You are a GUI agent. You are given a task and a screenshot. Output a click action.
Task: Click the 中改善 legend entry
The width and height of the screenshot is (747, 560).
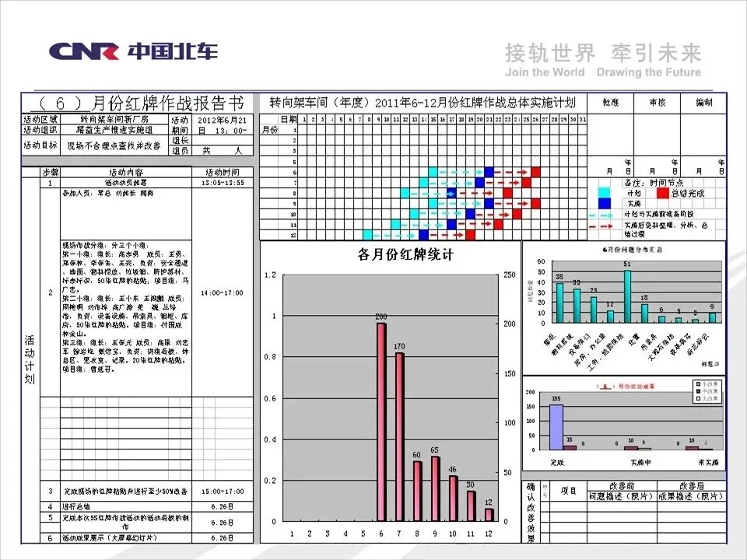coord(707,391)
